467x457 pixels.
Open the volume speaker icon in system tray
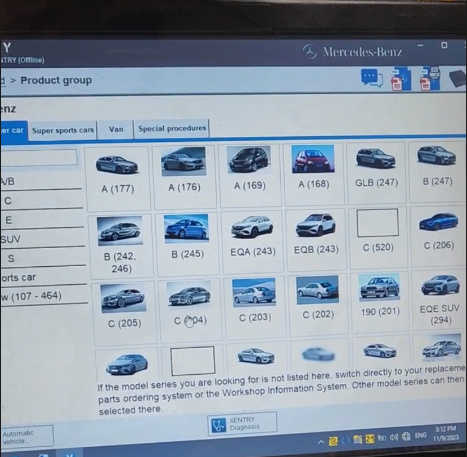click(394, 437)
